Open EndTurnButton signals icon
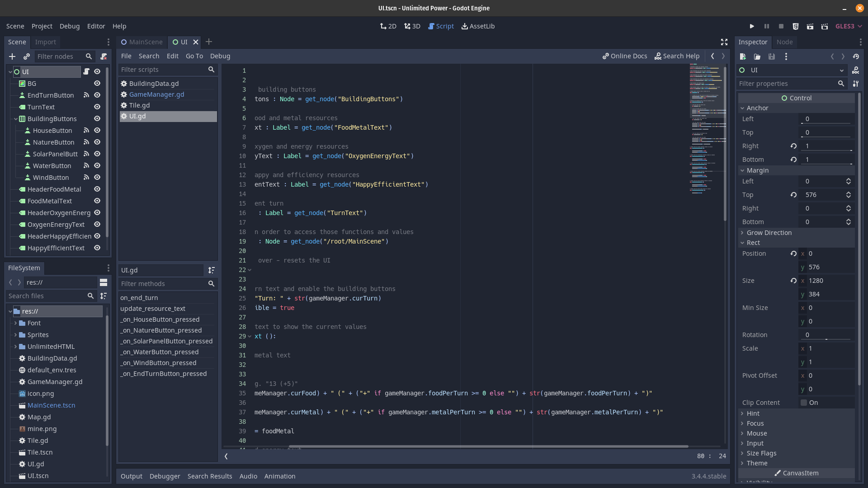 pos(86,95)
